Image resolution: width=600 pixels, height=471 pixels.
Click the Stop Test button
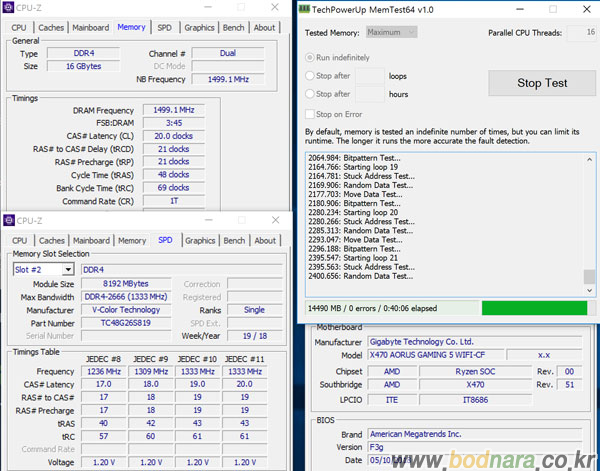(x=542, y=83)
